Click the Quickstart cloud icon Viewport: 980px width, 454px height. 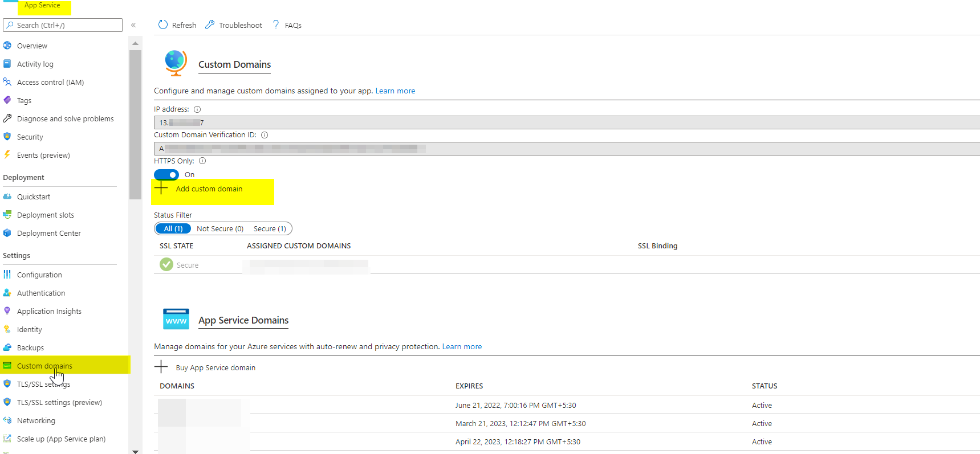point(7,197)
